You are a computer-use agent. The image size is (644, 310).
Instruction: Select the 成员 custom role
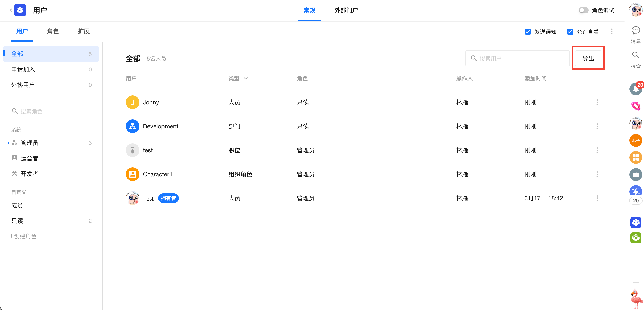pos(51,205)
